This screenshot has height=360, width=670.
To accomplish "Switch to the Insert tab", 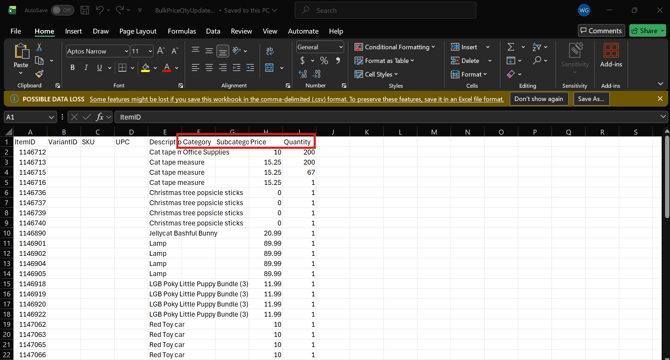I will [x=73, y=31].
